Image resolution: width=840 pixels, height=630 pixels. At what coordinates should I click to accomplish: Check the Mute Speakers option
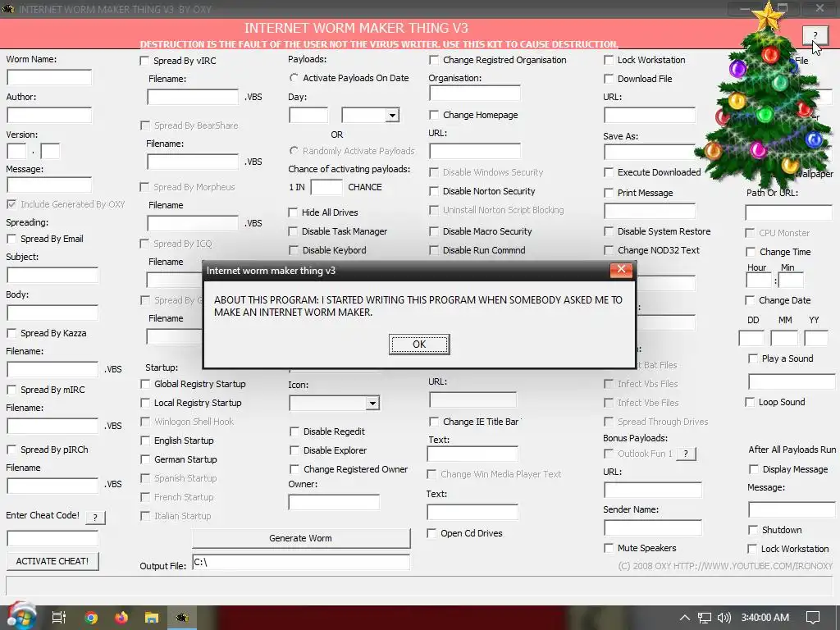pos(609,548)
